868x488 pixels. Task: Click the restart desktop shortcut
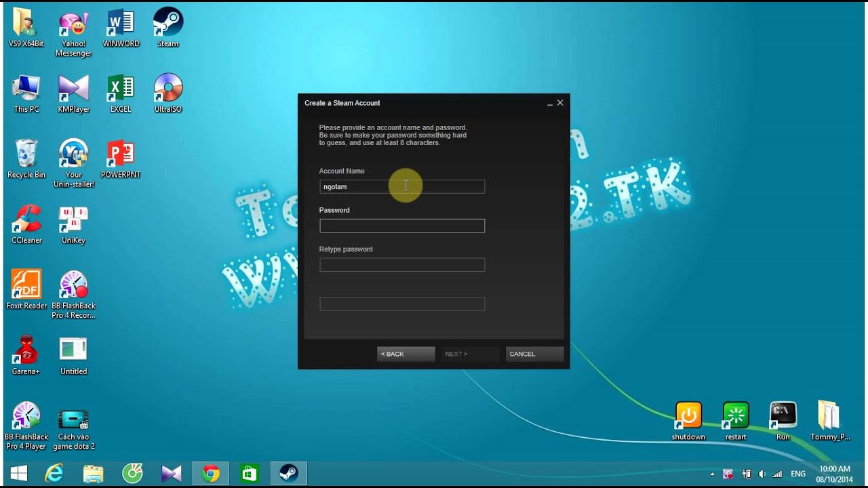click(736, 422)
